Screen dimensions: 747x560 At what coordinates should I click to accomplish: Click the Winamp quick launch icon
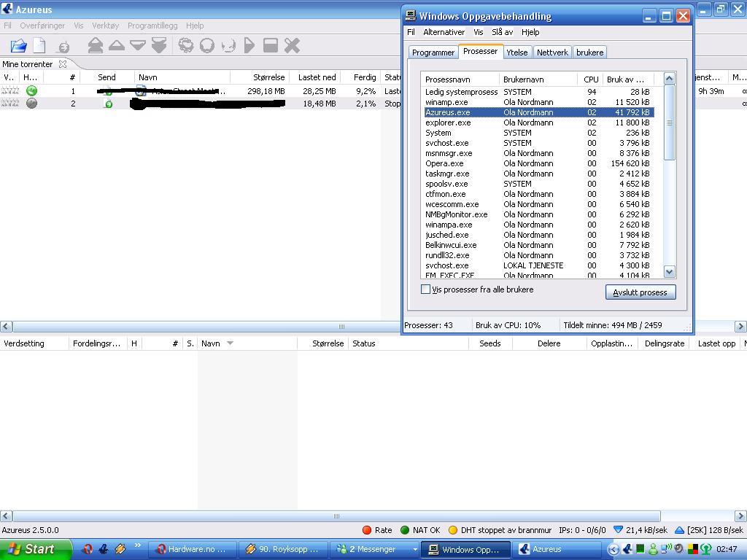tap(120, 549)
